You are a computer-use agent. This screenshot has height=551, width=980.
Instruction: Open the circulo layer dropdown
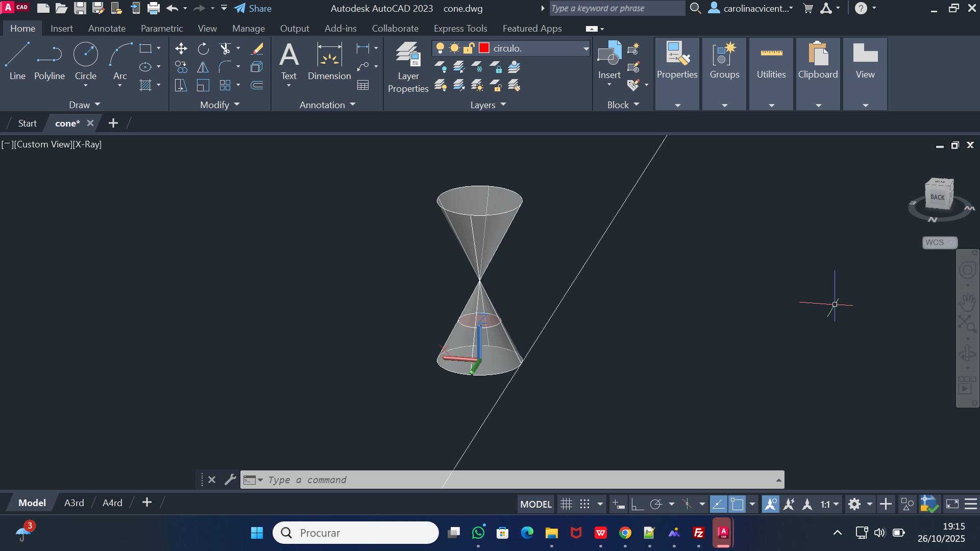pyautogui.click(x=586, y=48)
